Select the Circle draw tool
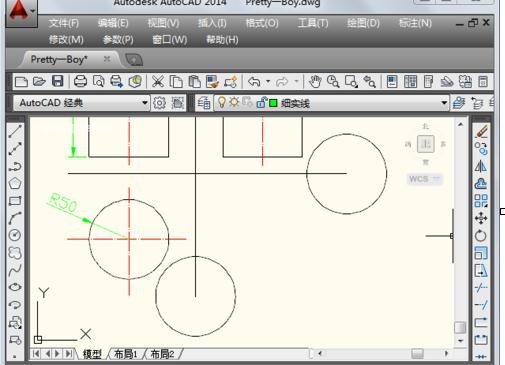This screenshot has height=365, width=505. [x=15, y=235]
